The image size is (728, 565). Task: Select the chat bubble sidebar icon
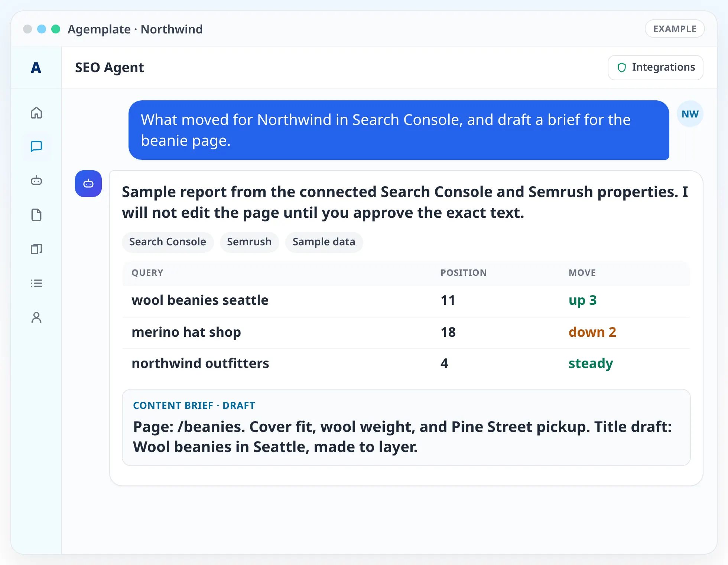point(36,146)
